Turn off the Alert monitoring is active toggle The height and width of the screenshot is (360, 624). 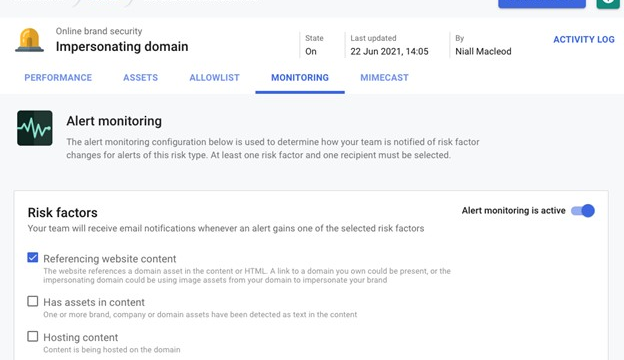pos(583,210)
